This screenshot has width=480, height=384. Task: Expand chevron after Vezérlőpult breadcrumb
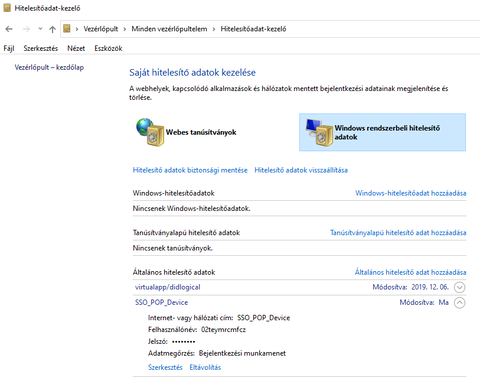tap(125, 29)
